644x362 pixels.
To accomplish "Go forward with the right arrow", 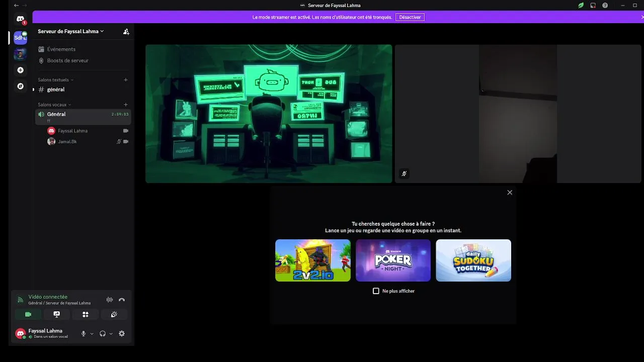I will pyautogui.click(x=25, y=5).
